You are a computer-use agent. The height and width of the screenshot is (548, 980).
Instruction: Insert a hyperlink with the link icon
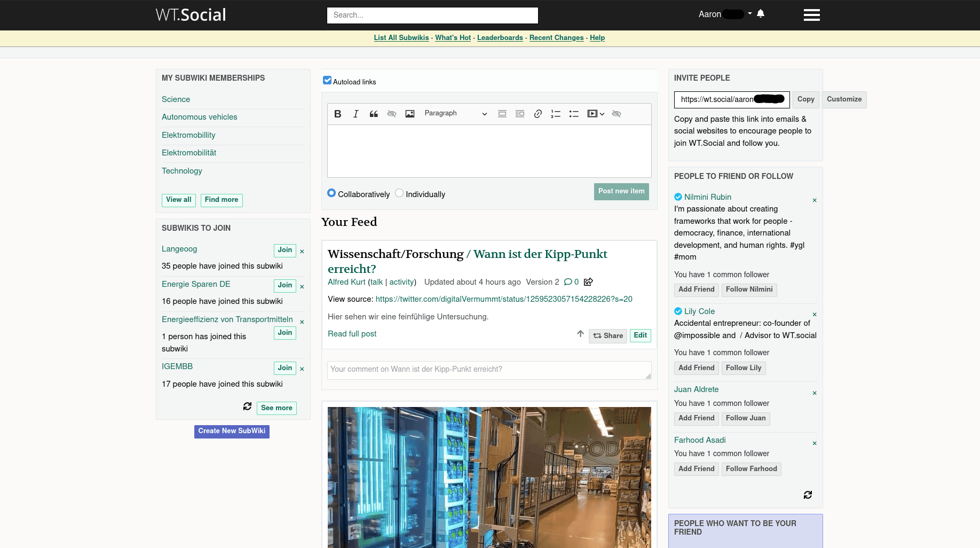pyautogui.click(x=538, y=114)
